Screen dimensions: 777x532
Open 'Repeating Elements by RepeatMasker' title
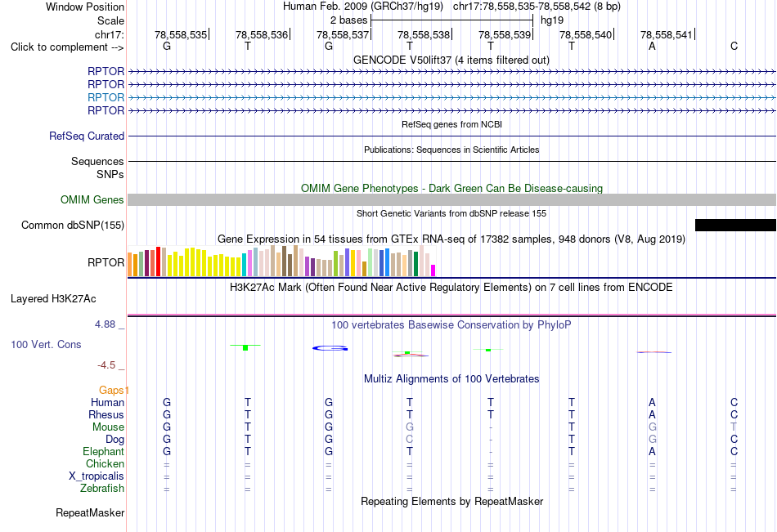(451, 501)
